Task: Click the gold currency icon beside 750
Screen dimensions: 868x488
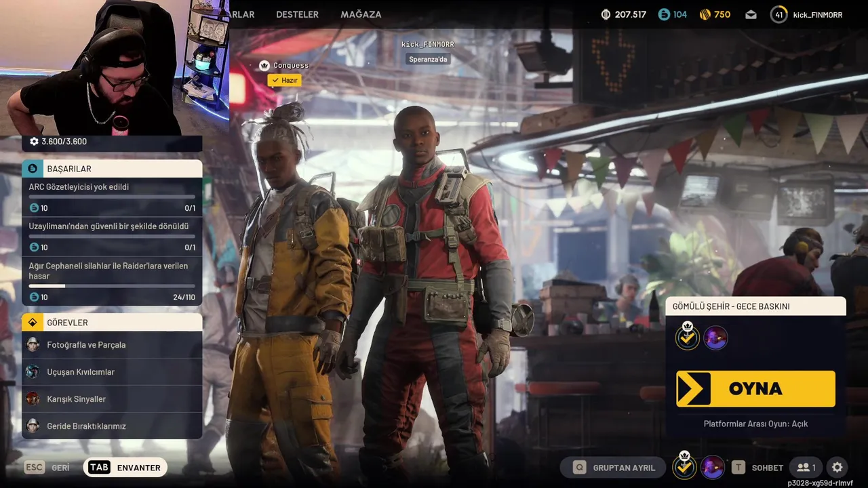Action: 705,14
